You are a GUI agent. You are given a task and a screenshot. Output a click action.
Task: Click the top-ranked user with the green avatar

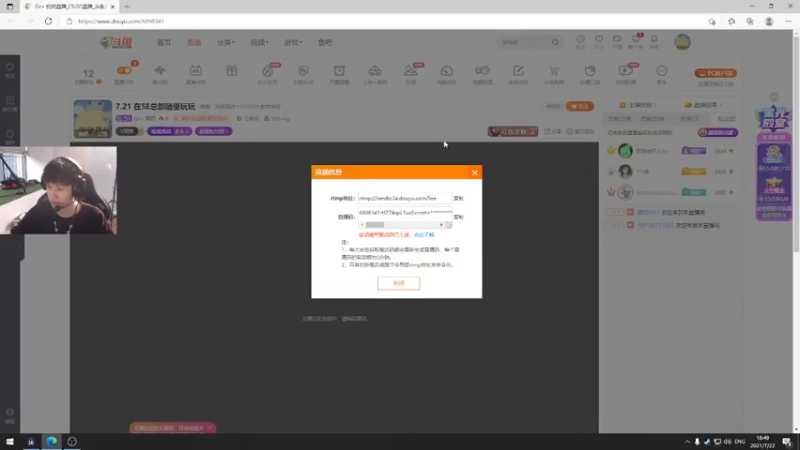tap(625, 151)
